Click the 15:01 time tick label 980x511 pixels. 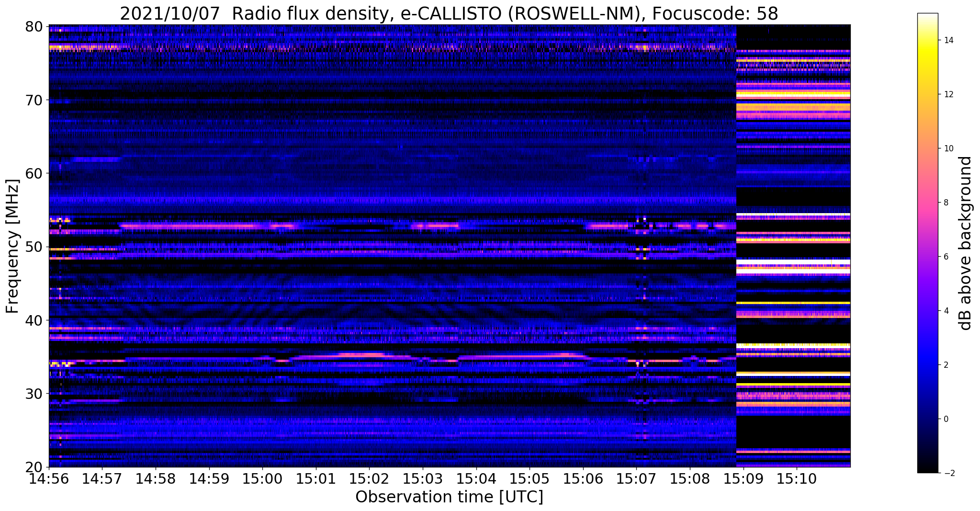pyautogui.click(x=316, y=479)
